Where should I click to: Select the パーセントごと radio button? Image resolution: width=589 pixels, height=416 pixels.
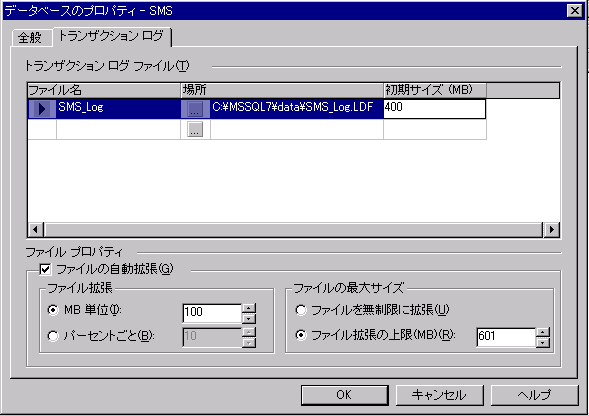pos(53,336)
